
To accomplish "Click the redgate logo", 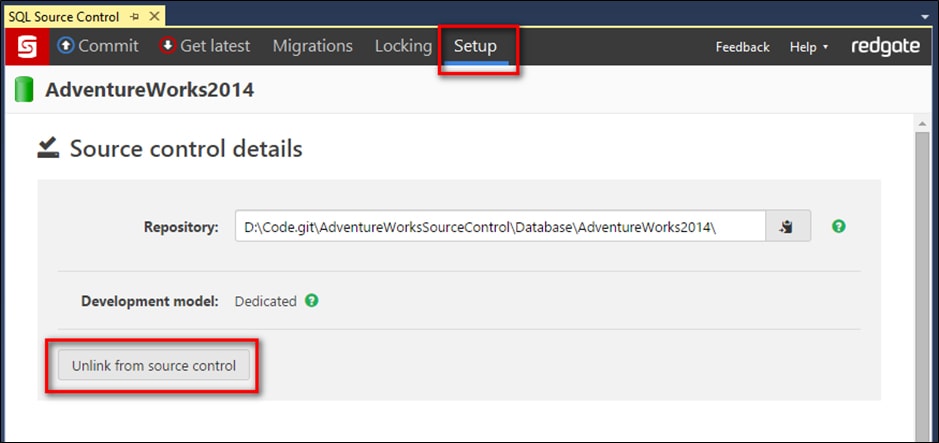I will coord(885,47).
